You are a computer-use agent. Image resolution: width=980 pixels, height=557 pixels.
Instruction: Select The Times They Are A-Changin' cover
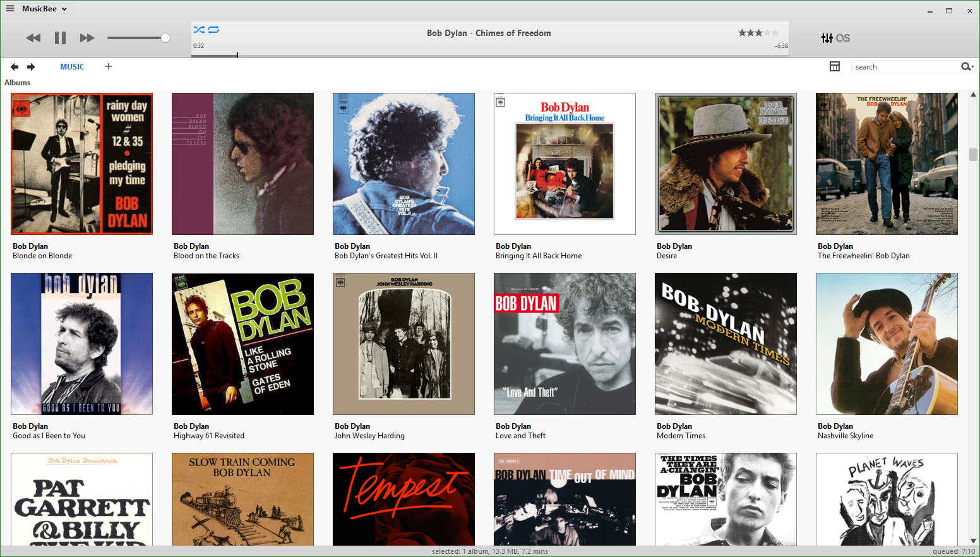[x=726, y=500]
